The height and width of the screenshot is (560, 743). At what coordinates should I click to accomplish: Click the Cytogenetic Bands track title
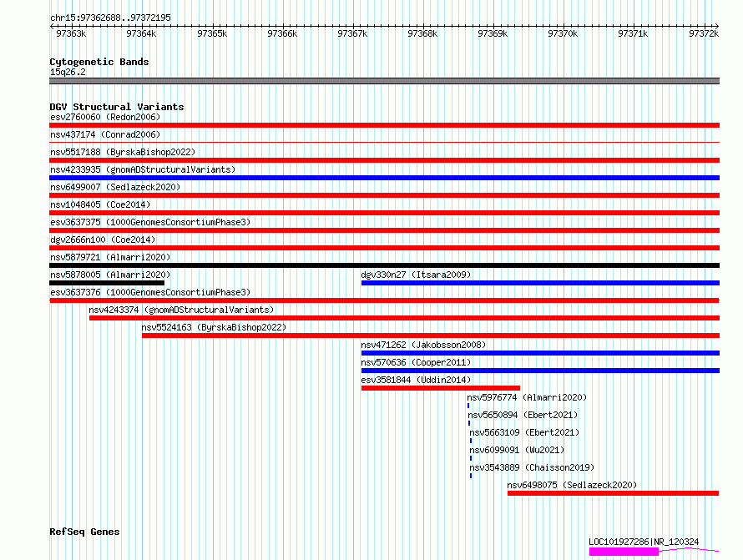[x=99, y=62]
